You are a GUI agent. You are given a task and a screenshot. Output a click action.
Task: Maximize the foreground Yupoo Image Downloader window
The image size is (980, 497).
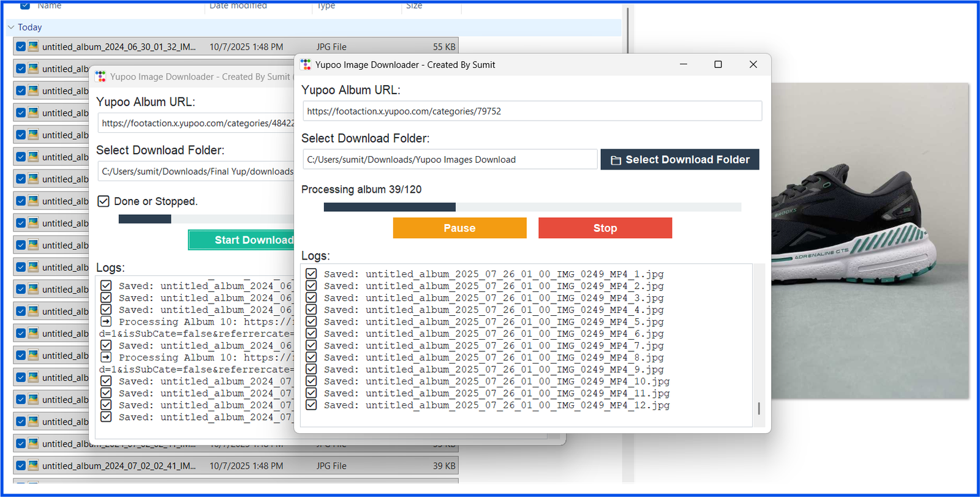(x=718, y=64)
